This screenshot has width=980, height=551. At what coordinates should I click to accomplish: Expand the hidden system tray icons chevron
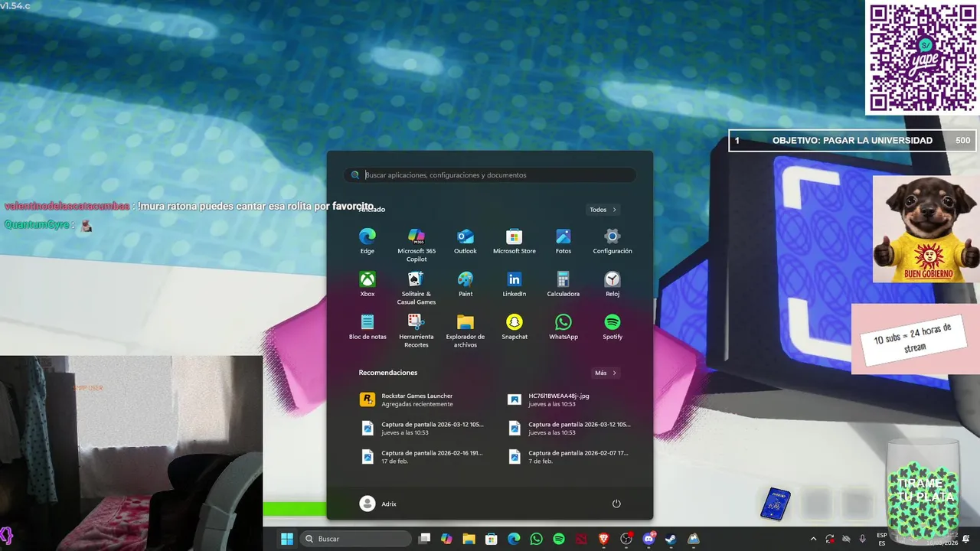pos(813,539)
